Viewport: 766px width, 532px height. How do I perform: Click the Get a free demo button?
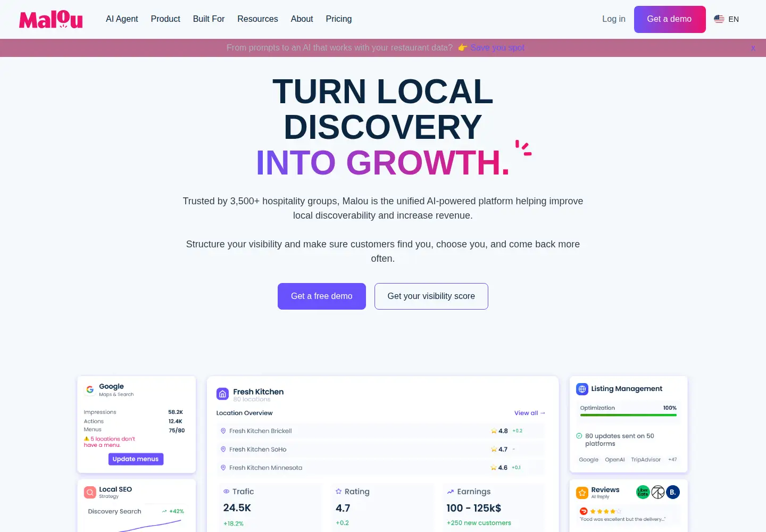pyautogui.click(x=322, y=296)
